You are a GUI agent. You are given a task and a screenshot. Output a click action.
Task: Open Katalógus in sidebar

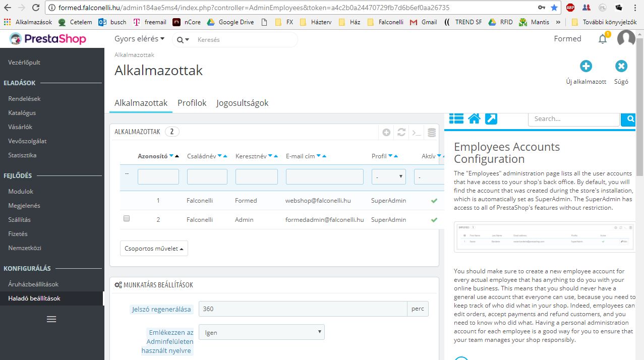click(x=22, y=113)
